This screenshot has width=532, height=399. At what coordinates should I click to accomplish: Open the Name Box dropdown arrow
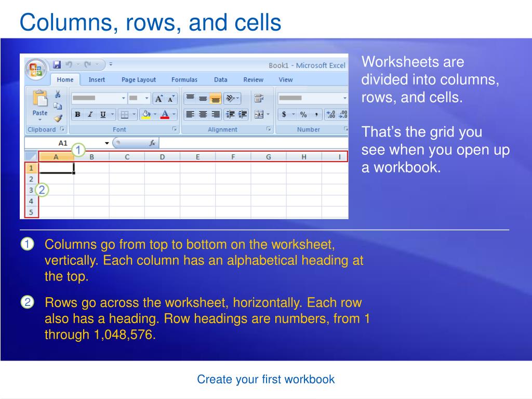[107, 143]
